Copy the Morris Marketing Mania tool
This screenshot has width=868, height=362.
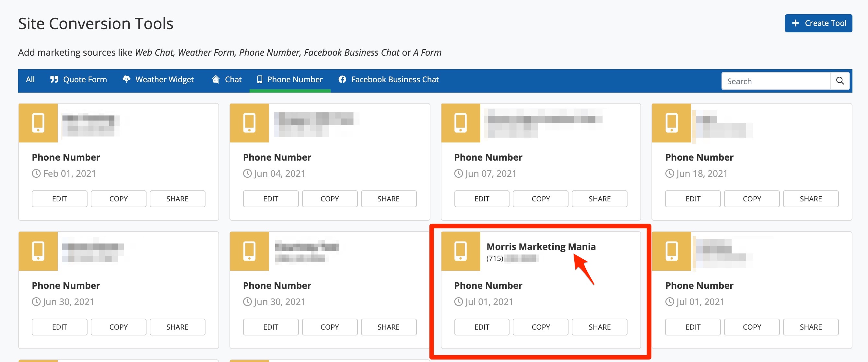click(541, 327)
